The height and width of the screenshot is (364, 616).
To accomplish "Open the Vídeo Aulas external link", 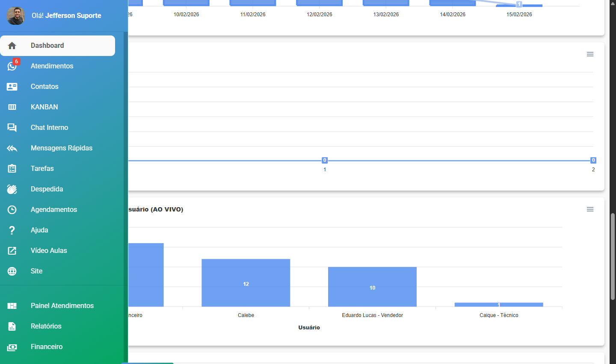I will [x=49, y=251].
